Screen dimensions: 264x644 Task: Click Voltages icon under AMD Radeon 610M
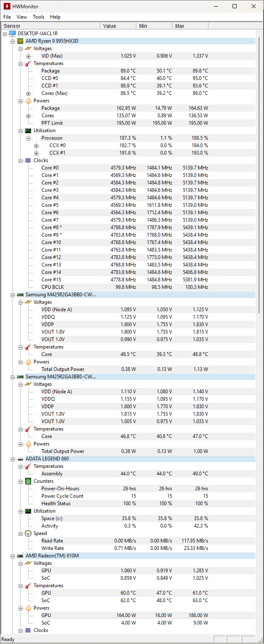[x=28, y=563]
